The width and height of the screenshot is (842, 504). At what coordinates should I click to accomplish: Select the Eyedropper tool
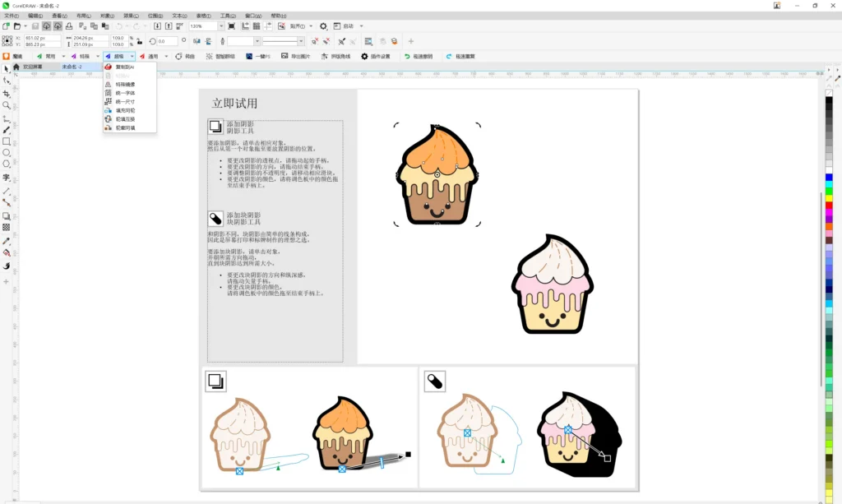point(7,241)
